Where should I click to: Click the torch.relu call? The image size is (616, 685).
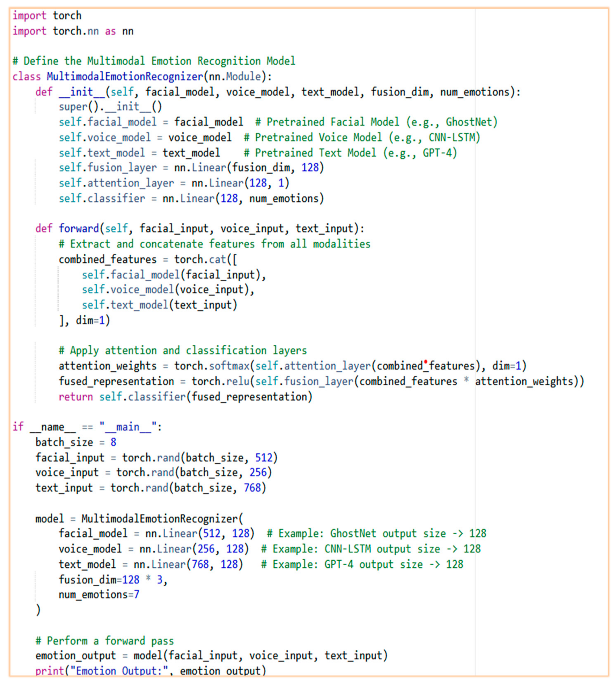click(x=220, y=381)
